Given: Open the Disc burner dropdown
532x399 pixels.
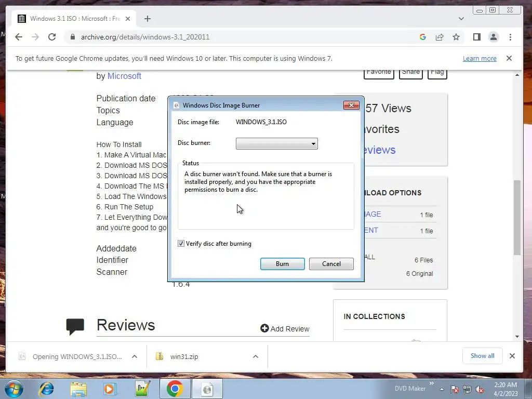Looking at the screenshot, I should tap(276, 143).
